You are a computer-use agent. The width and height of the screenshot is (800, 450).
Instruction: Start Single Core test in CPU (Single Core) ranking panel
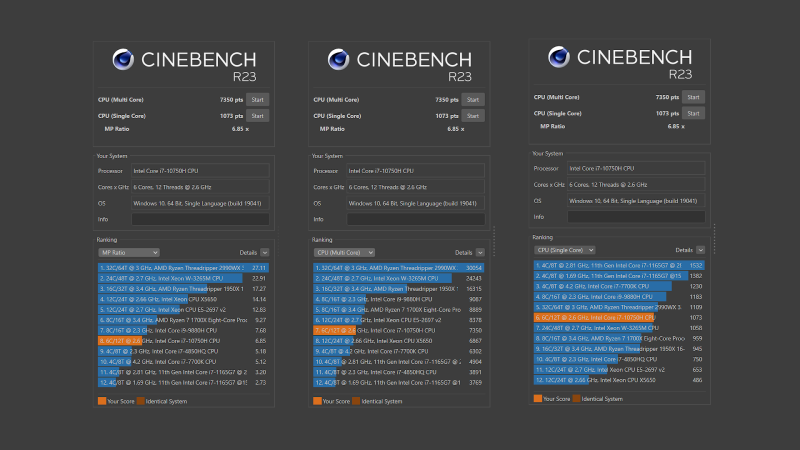tap(693, 113)
